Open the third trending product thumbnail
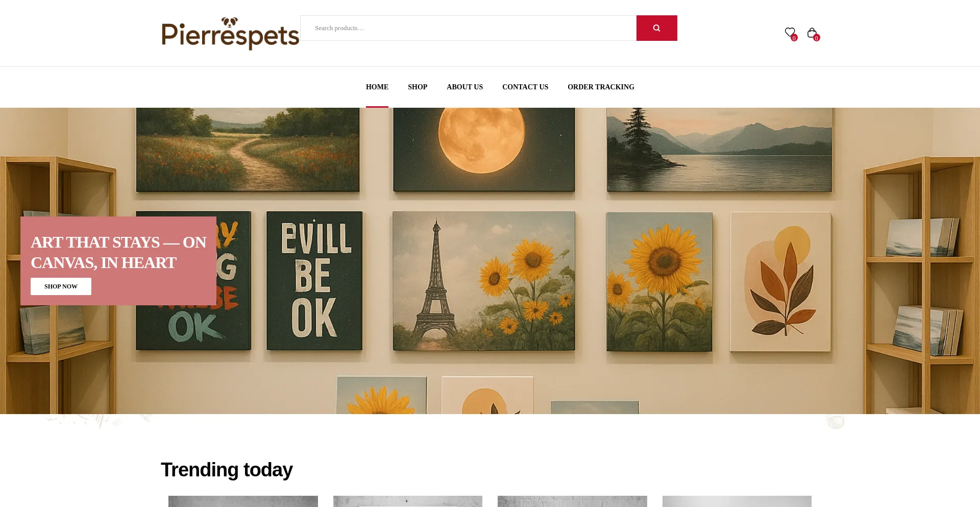This screenshot has height=507, width=980. coord(572,501)
